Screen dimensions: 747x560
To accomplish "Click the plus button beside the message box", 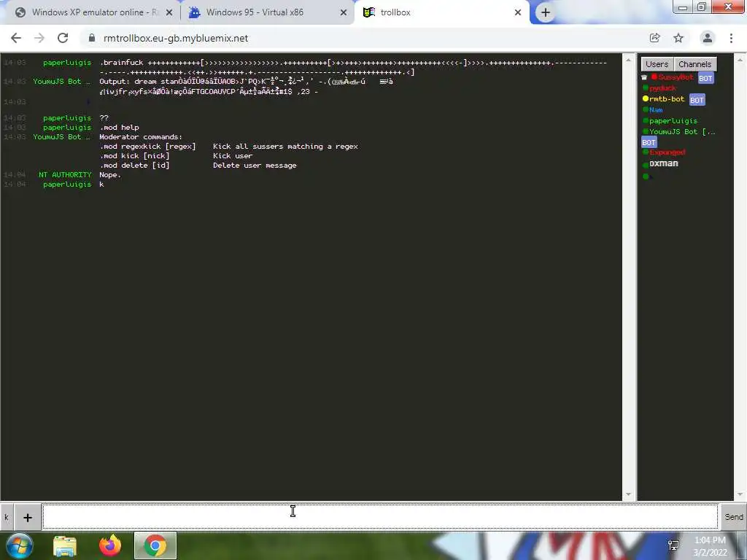I will point(28,517).
